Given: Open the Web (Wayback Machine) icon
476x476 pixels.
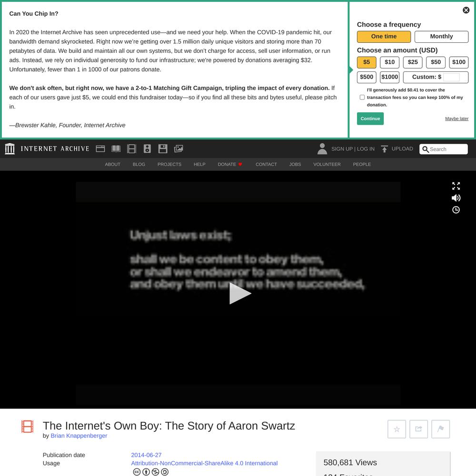Looking at the screenshot, I should [100, 149].
